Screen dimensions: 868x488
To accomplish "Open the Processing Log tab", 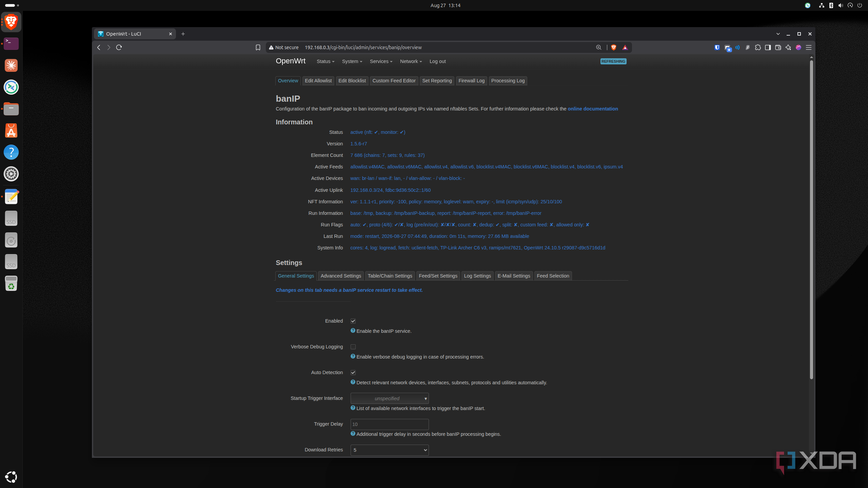I will [508, 81].
